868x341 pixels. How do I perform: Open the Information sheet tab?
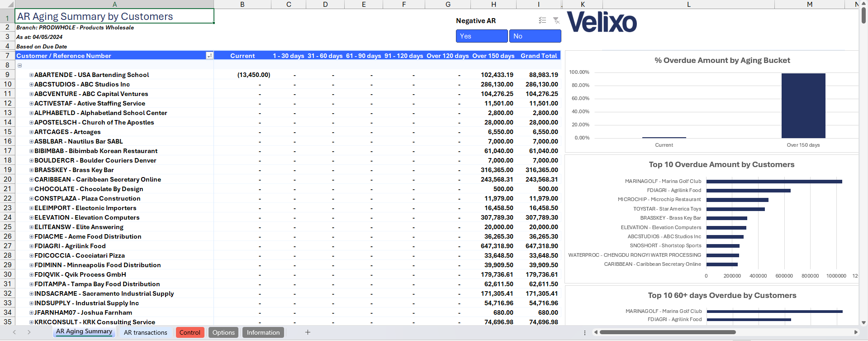(x=263, y=332)
